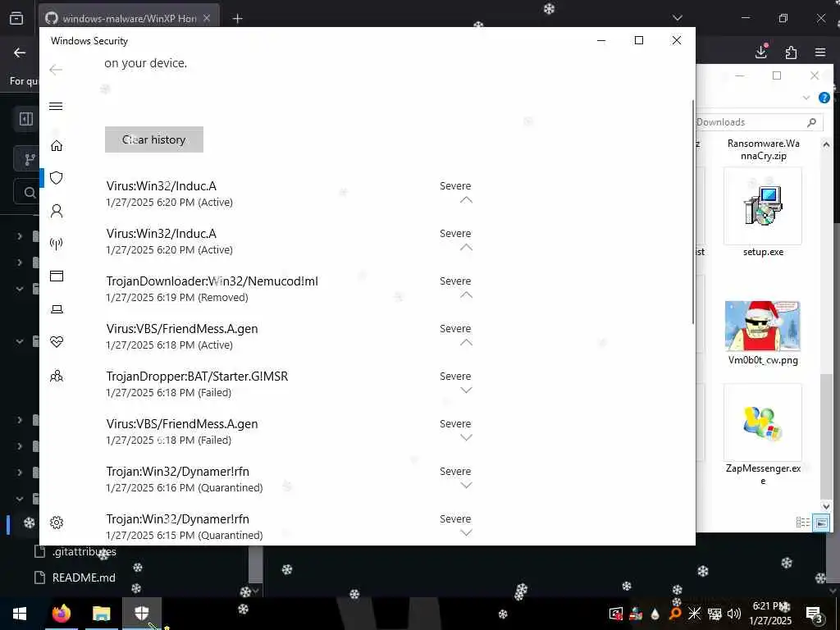
Task: Expand the TrojanDropper:BAT/Starter.G!MSR entry chevron
Action: point(466,390)
